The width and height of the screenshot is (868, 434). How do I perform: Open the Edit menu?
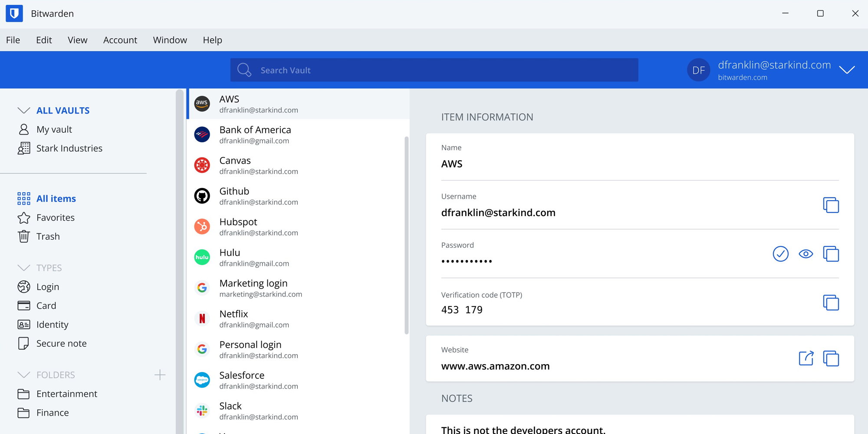pos(44,40)
